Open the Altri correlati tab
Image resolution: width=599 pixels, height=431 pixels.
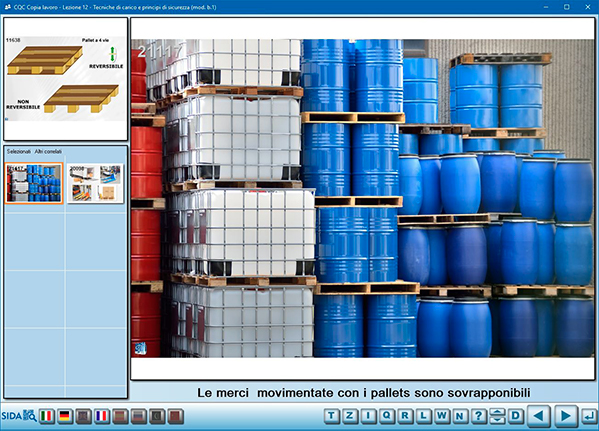[48, 152]
